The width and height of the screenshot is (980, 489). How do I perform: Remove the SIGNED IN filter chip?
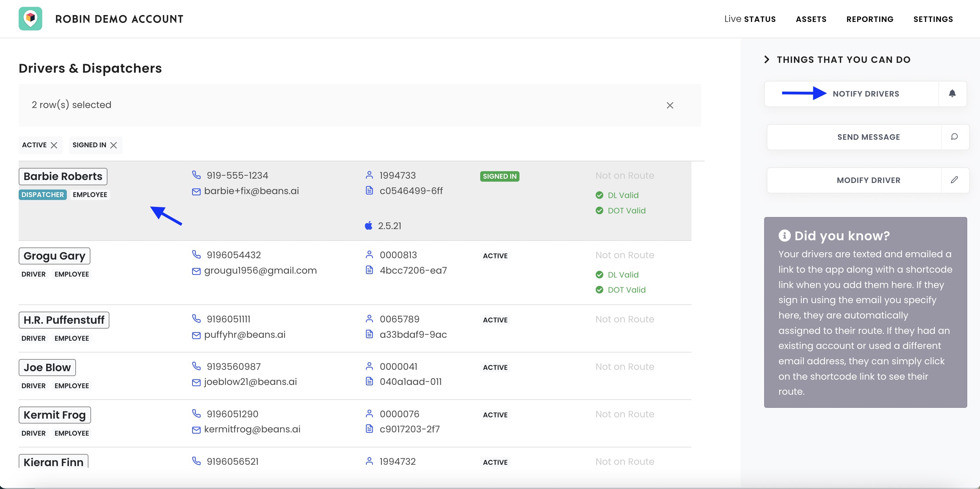tap(113, 145)
